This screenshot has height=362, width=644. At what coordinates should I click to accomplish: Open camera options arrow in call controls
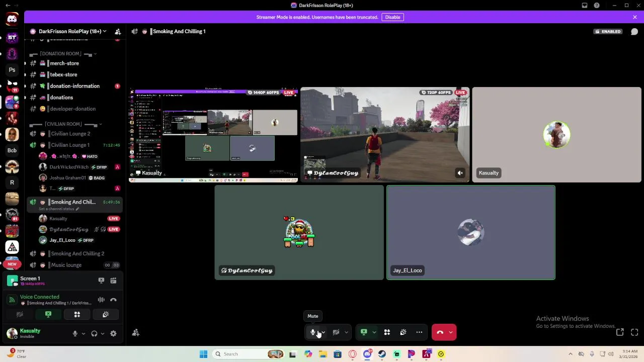[346, 332]
